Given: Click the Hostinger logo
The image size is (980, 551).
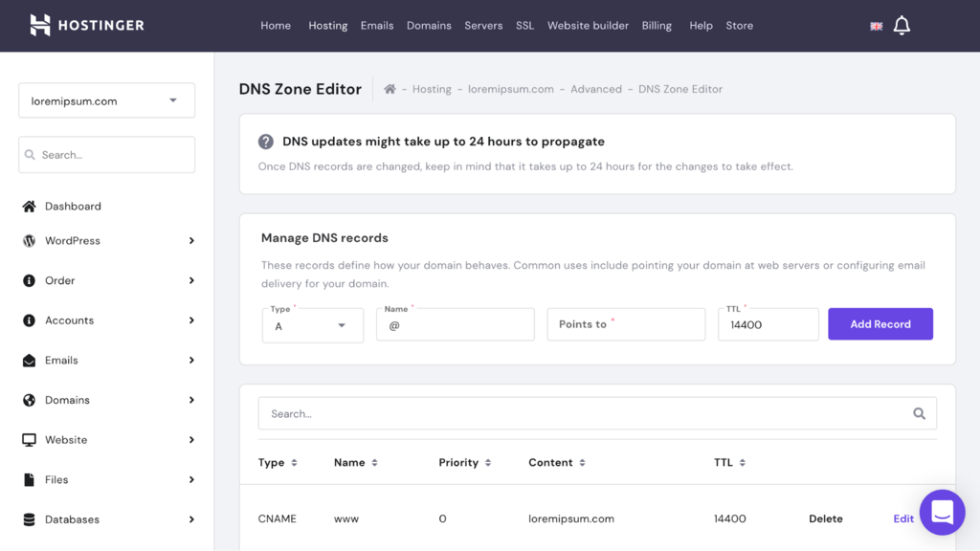Looking at the screenshot, I should [86, 25].
